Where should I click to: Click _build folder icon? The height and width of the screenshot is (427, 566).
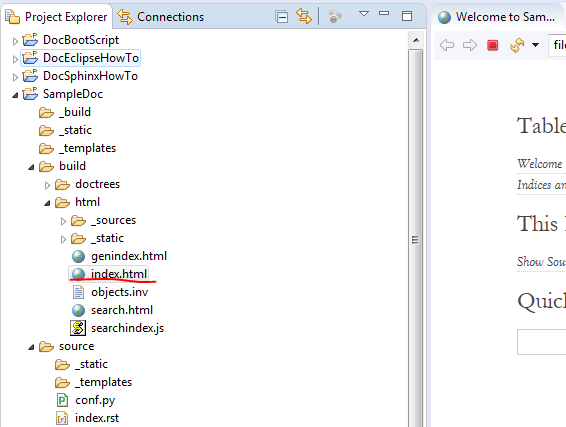46,113
